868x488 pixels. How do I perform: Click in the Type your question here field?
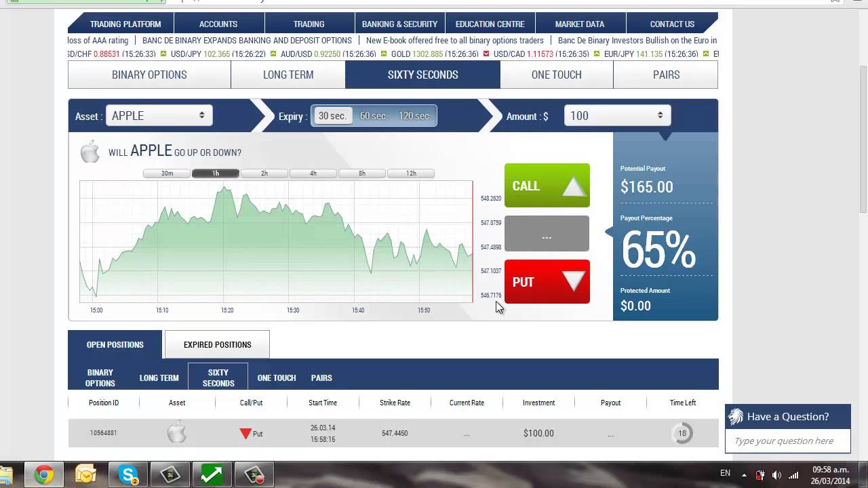(x=788, y=441)
